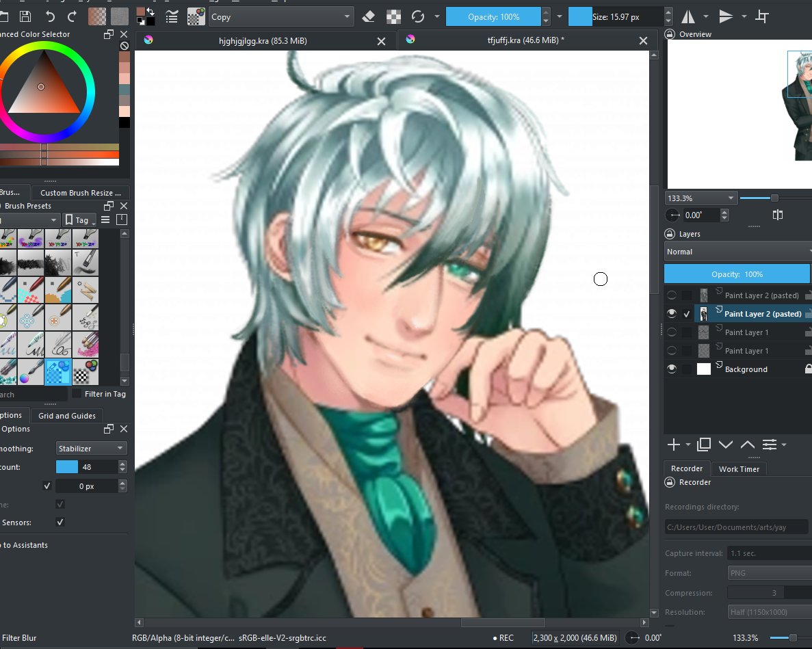Add a new paint layer

674,445
